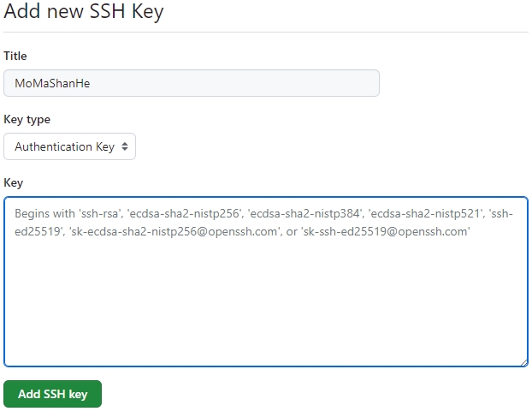
Task: Click empty space at bottom of Key textarea
Action: click(x=265, y=342)
